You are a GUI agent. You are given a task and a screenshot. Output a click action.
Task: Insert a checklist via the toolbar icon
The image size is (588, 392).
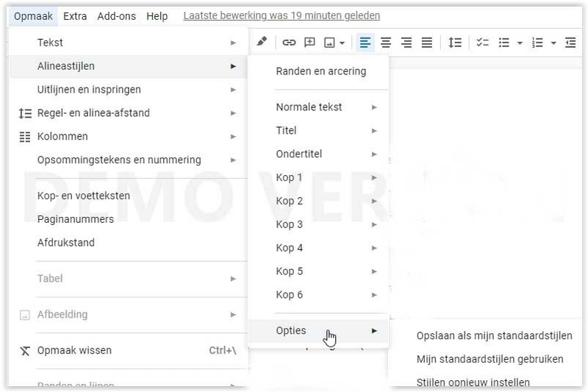coord(482,43)
